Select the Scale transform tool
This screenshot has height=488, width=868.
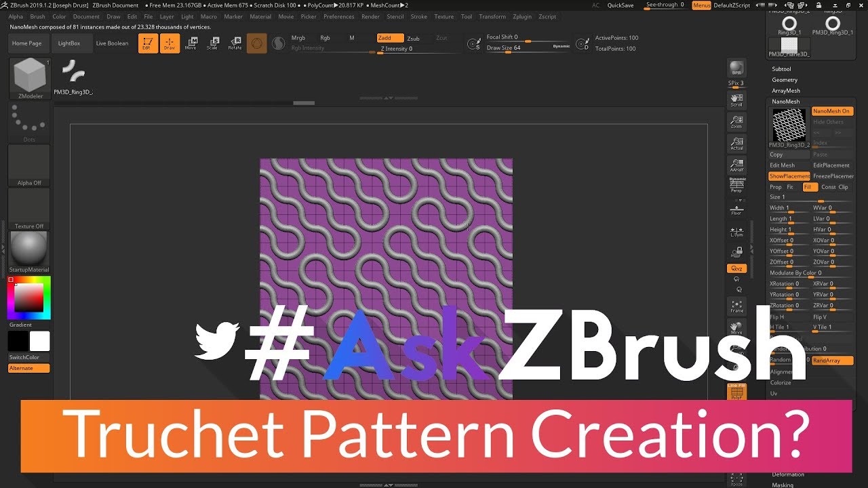[x=213, y=43]
